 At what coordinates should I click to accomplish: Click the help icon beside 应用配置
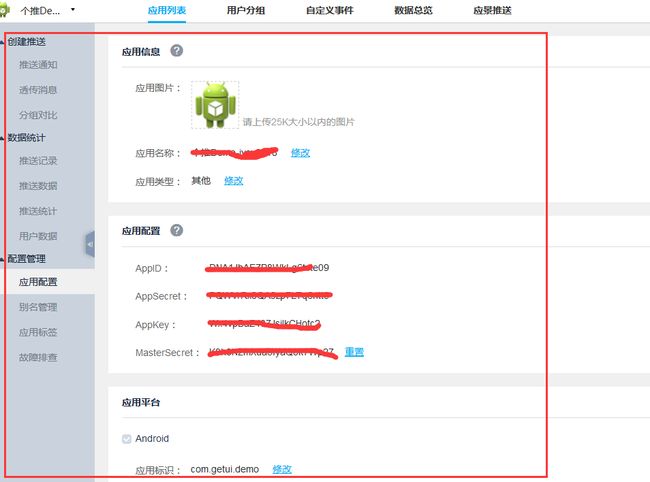pos(177,230)
